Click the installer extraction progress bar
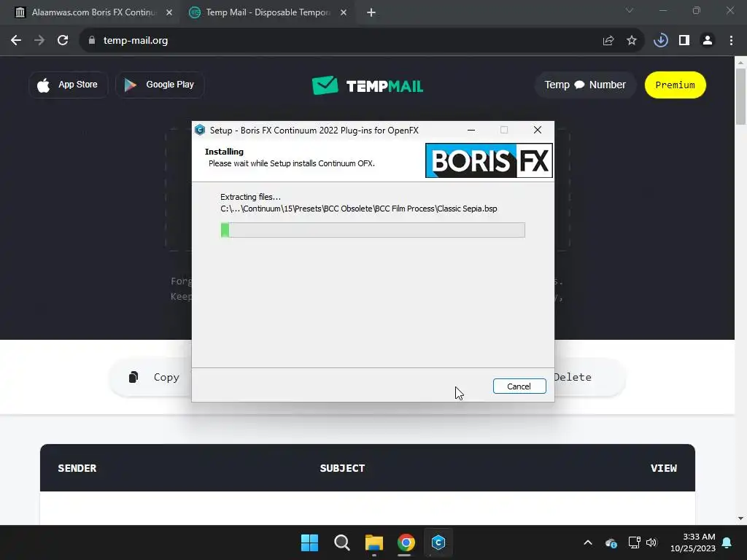Viewport: 747px width, 560px height. pos(373,230)
